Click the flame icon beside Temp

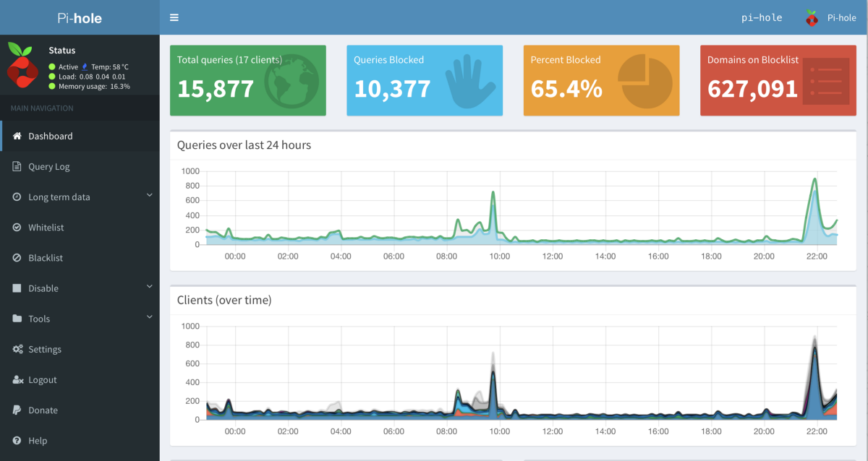tap(85, 66)
